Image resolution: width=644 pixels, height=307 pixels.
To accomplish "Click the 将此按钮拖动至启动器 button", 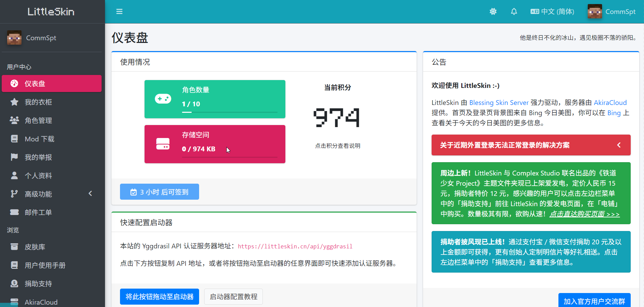I will [x=160, y=297].
